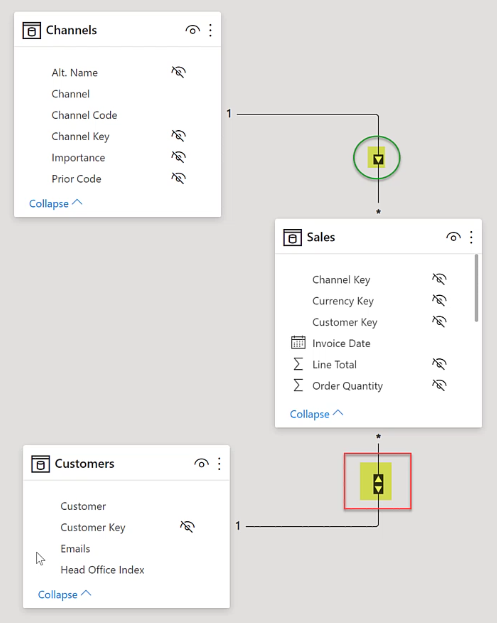This screenshot has width=497, height=623.
Task: Collapse the Customers table
Action: [x=64, y=594]
